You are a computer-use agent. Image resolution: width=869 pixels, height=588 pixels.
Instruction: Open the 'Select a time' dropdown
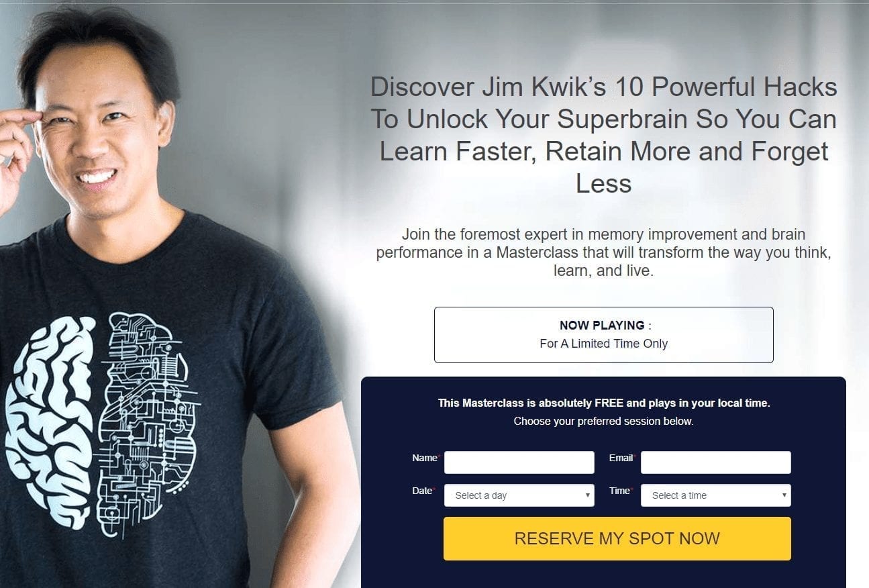(716, 495)
